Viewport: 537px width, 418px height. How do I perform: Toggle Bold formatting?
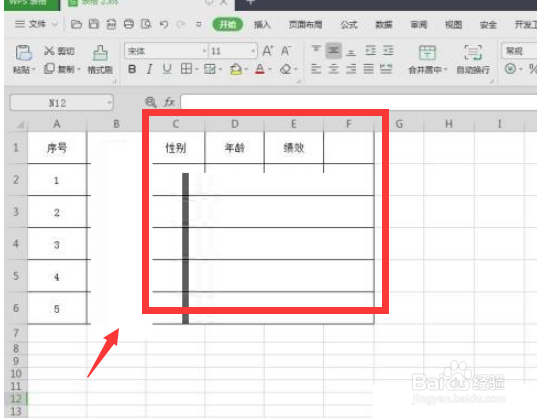(x=132, y=69)
